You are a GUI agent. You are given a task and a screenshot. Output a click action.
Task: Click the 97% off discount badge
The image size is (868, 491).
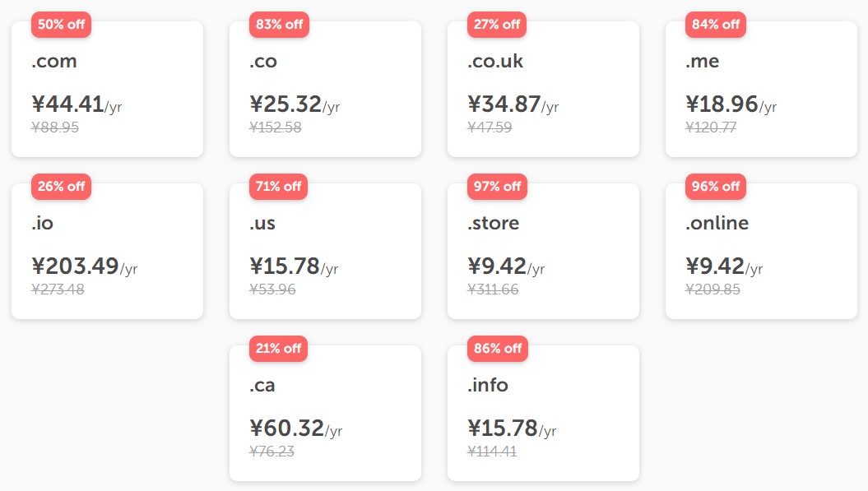[x=497, y=187]
